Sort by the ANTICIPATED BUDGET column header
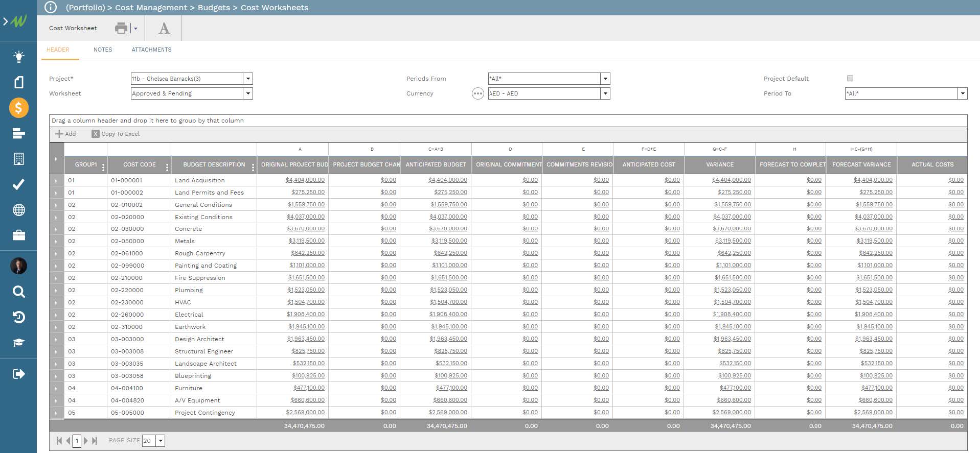 tap(436, 164)
